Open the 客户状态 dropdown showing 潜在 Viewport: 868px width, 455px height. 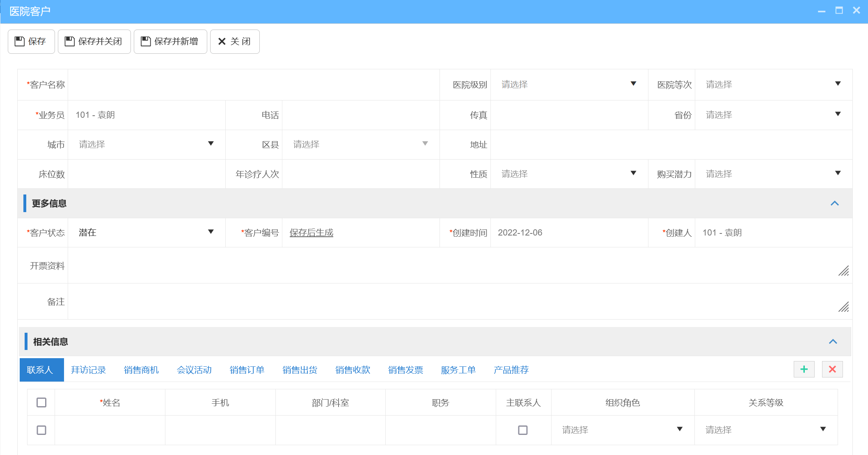coord(211,232)
